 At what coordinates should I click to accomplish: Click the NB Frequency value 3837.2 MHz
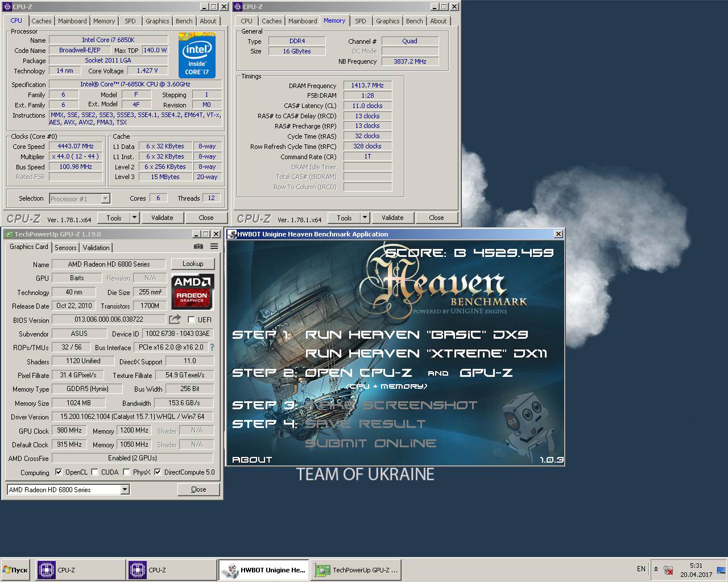point(409,61)
